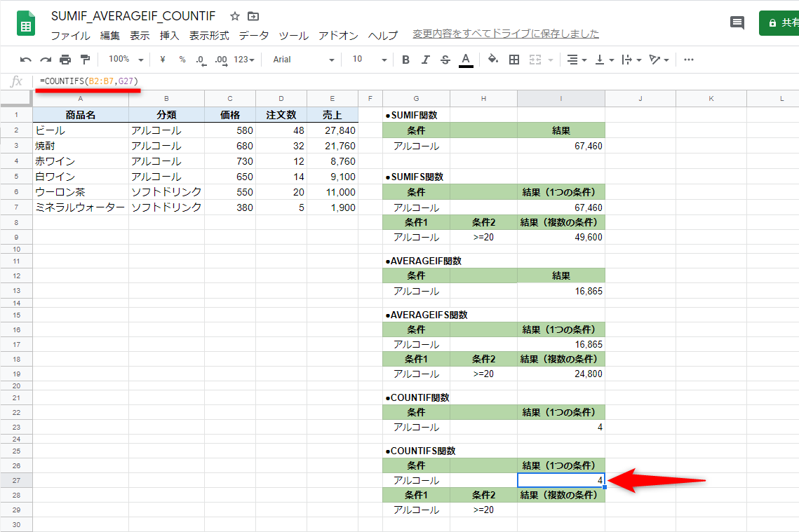Image resolution: width=799 pixels, height=532 pixels.
Task: Apply fill color to the cell
Action: coord(491,60)
